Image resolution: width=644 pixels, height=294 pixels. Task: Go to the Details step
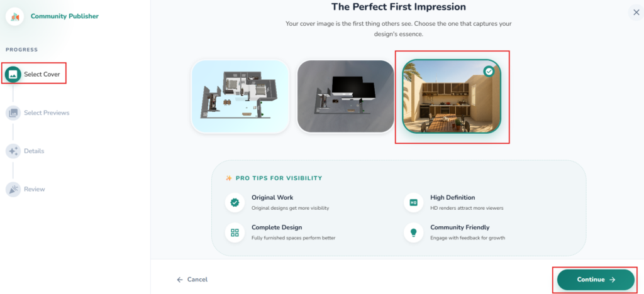point(34,151)
